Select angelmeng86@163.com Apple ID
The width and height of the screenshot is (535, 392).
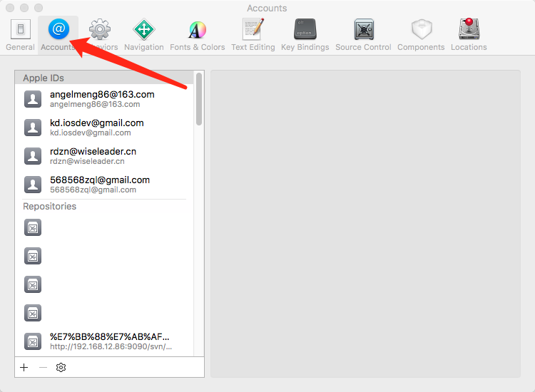[104, 99]
